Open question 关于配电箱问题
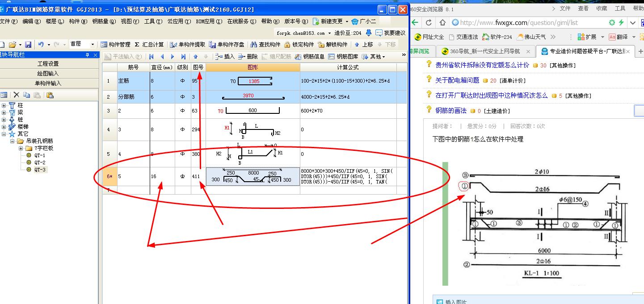 [457, 80]
